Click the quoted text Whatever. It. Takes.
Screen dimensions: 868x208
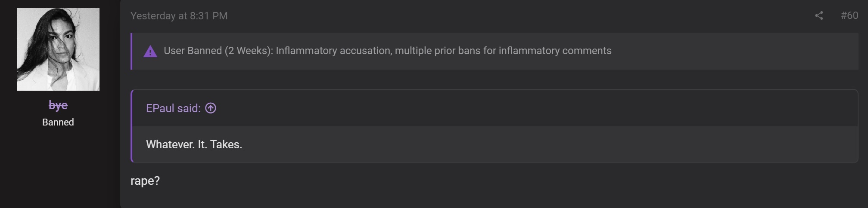(x=194, y=144)
